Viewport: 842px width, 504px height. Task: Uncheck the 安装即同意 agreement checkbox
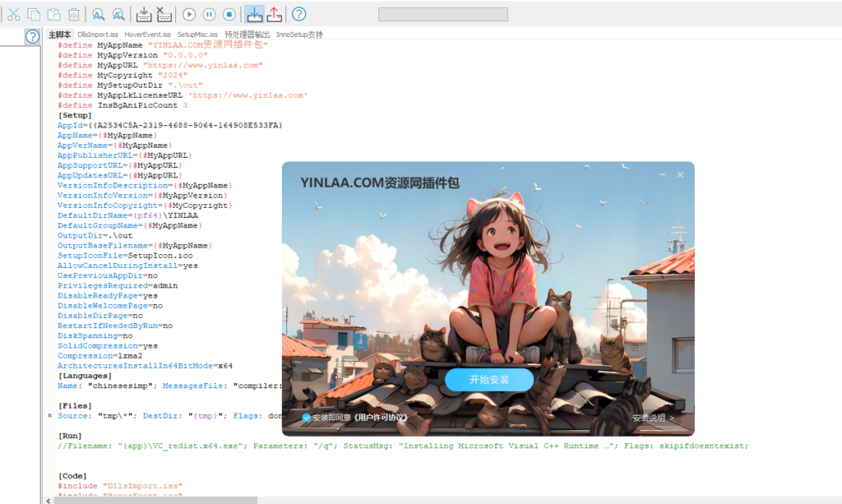306,418
